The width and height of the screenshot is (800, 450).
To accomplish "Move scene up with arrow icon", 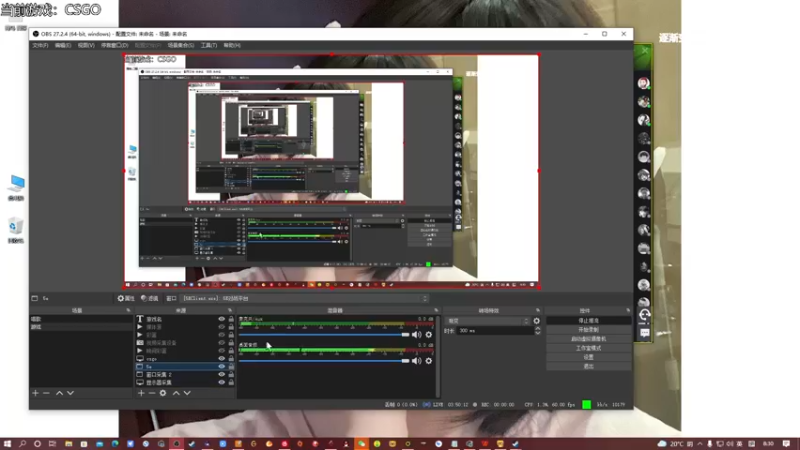I will pos(59,393).
